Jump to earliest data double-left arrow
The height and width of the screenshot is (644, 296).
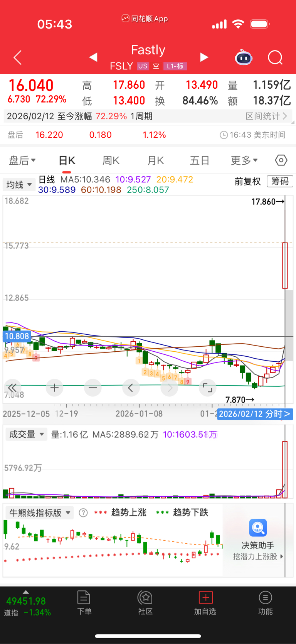tap(12, 388)
